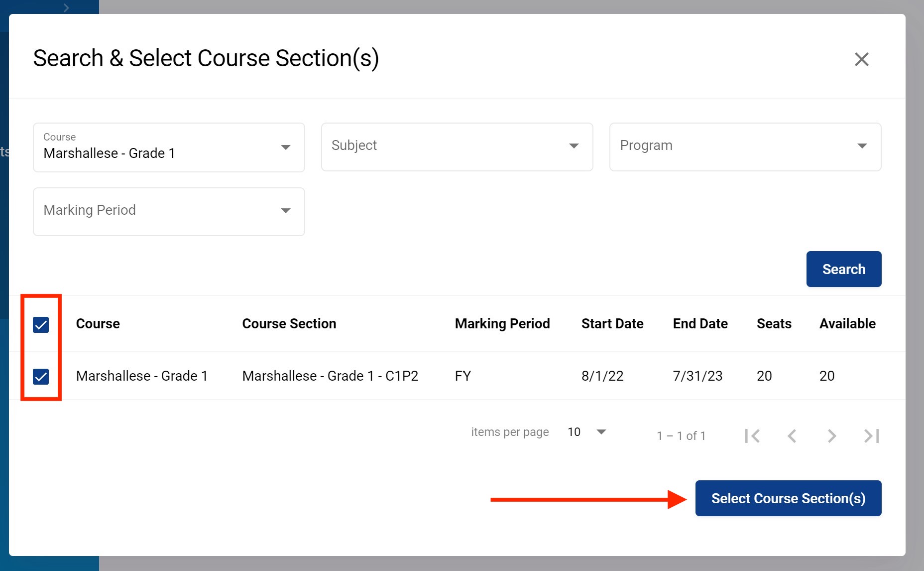Expand the sidebar chevron at top left
924x571 pixels.
66,7
